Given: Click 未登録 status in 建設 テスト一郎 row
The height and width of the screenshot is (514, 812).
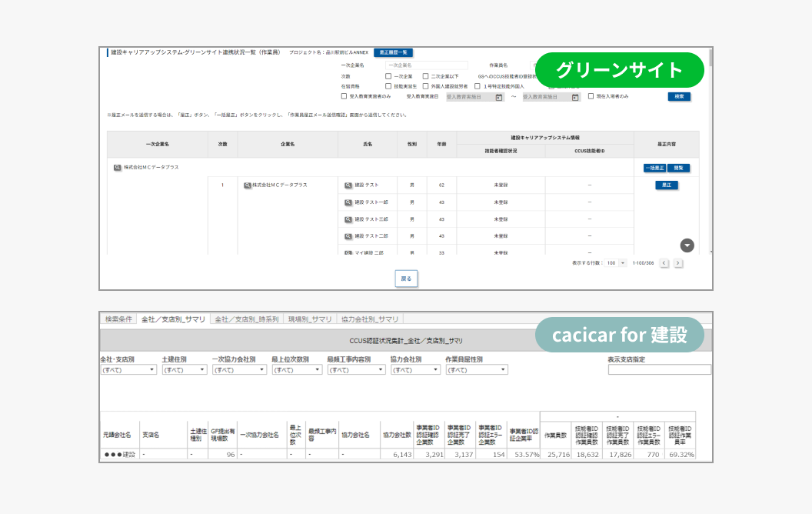Looking at the screenshot, I should (501, 202).
